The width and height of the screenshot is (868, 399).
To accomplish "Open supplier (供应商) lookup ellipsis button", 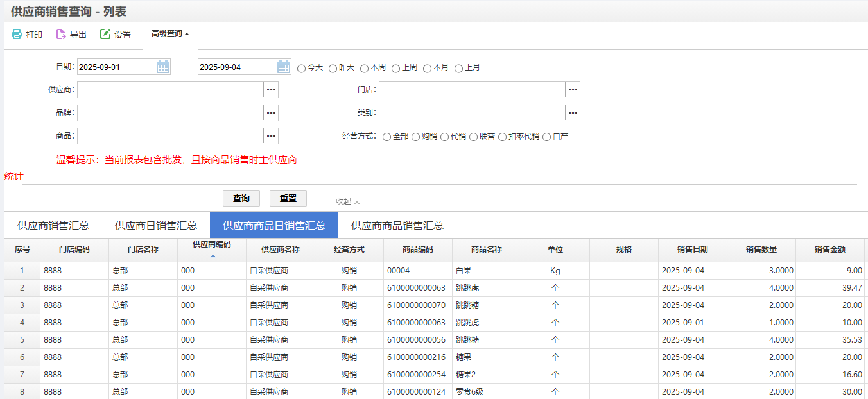I will pyautogui.click(x=271, y=90).
